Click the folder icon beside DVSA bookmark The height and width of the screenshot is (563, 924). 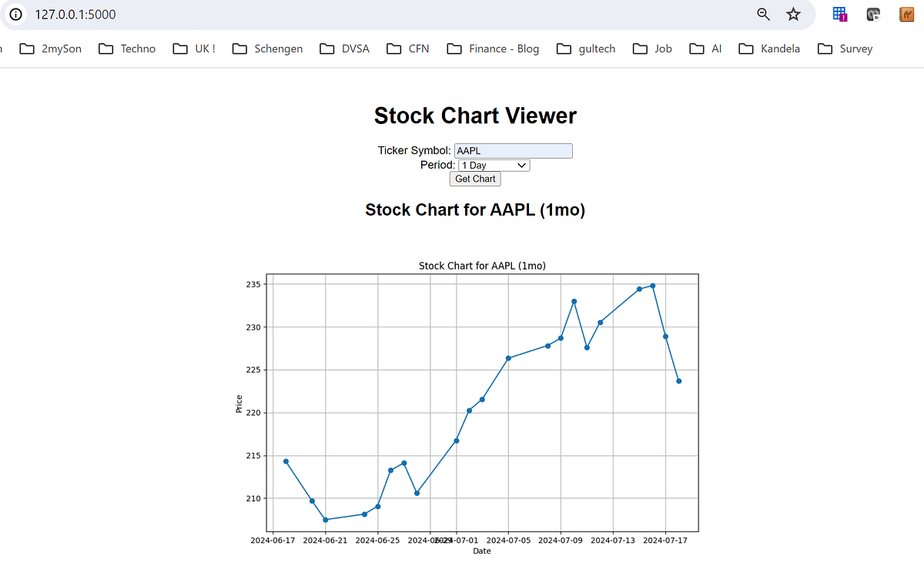tap(326, 48)
